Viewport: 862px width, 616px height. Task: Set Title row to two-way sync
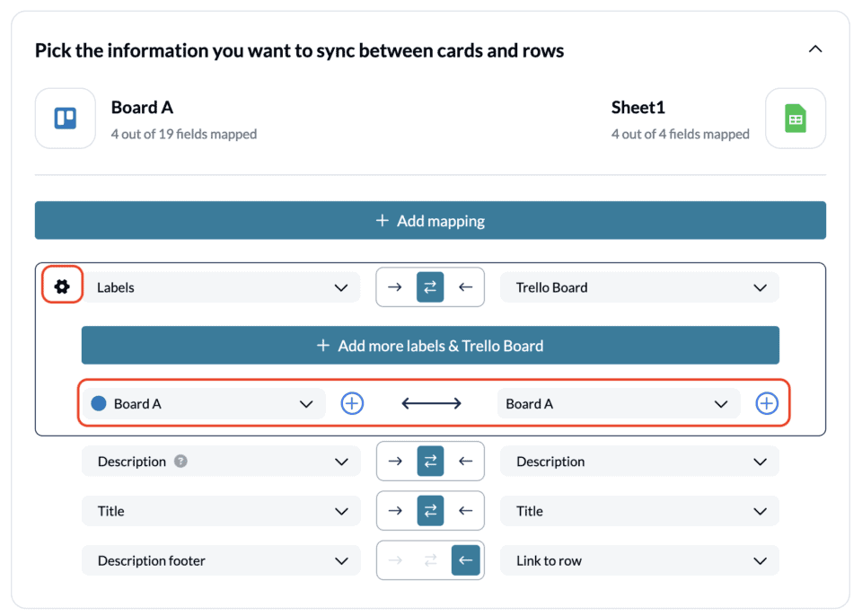(430, 511)
